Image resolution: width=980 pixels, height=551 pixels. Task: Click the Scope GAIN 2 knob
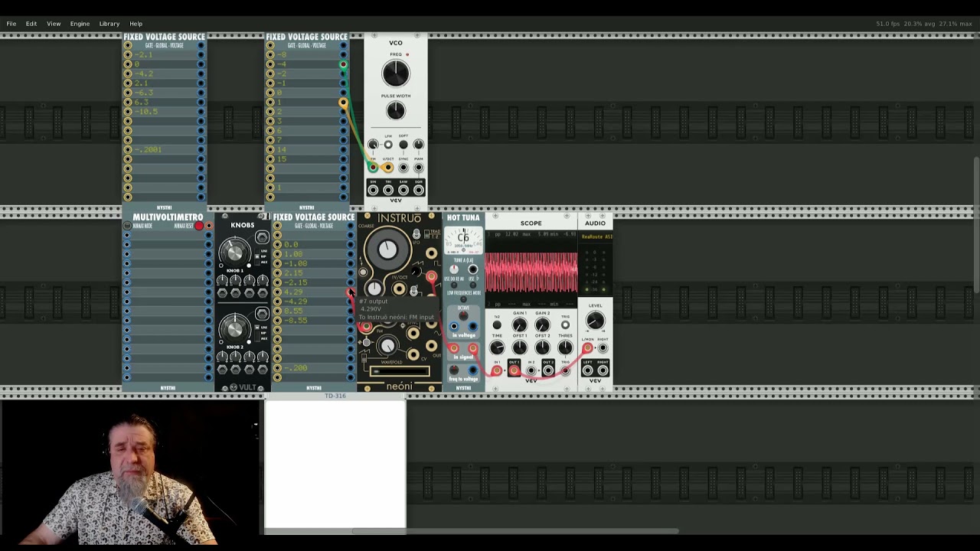point(542,324)
